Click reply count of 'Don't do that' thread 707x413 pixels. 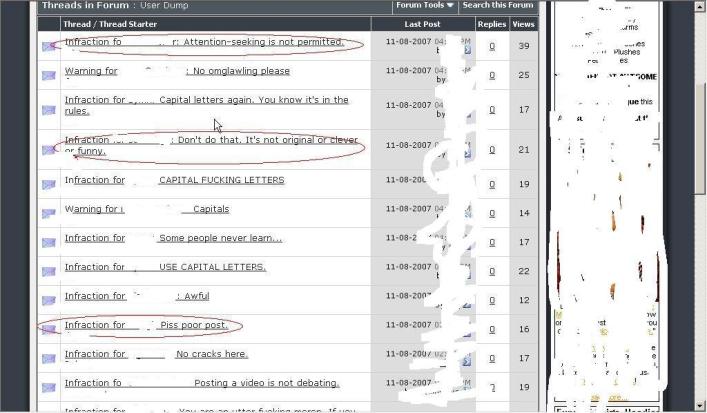(492, 150)
